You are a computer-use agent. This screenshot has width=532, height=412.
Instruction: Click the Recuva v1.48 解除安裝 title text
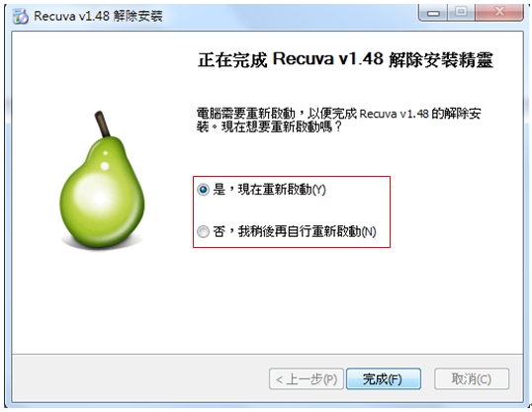click(98, 16)
